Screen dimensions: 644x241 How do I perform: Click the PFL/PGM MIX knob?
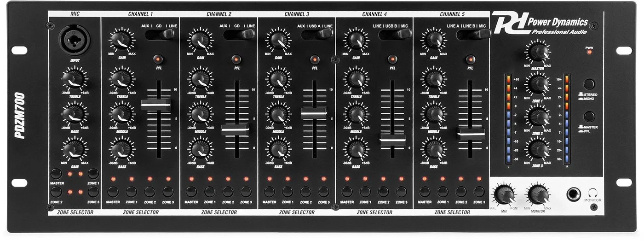click(x=504, y=195)
